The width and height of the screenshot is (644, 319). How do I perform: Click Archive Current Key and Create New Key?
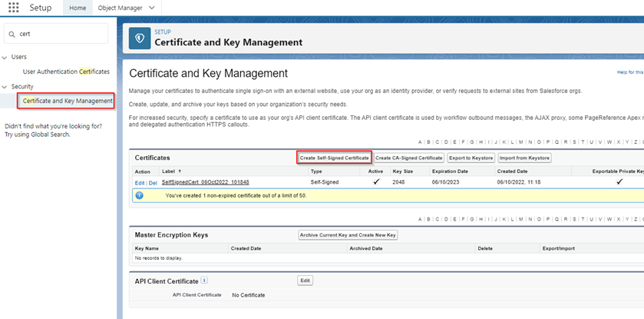(x=348, y=235)
